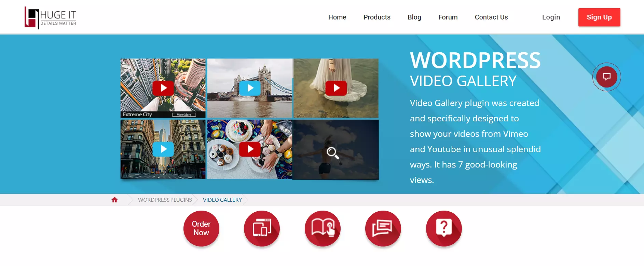Screen dimensions: 644x266
Task: Open the WORDPRESS PLUGINS breadcrumb
Action: pyautogui.click(x=165, y=200)
